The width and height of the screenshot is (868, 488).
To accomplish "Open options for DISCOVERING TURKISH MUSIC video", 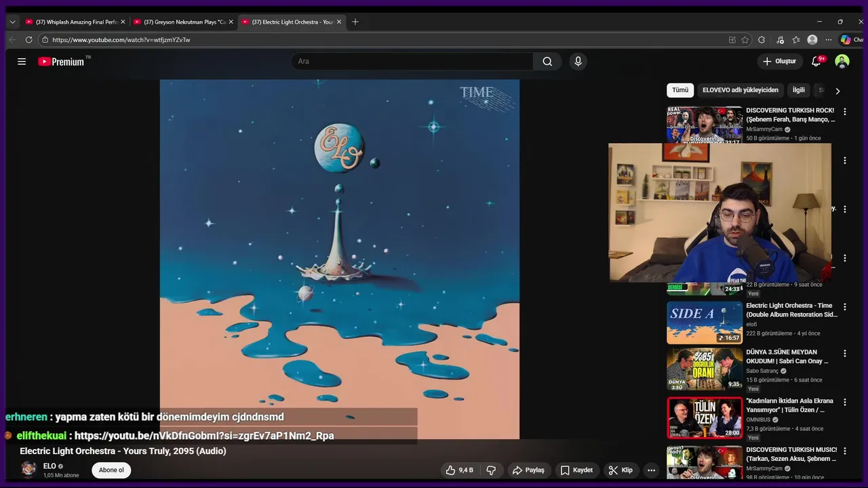I will tap(845, 451).
